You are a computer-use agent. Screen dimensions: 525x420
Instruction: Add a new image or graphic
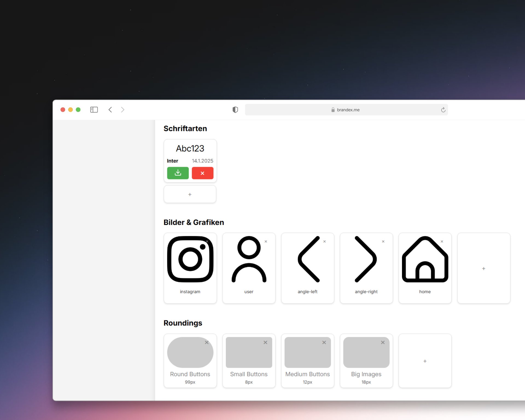(x=483, y=269)
